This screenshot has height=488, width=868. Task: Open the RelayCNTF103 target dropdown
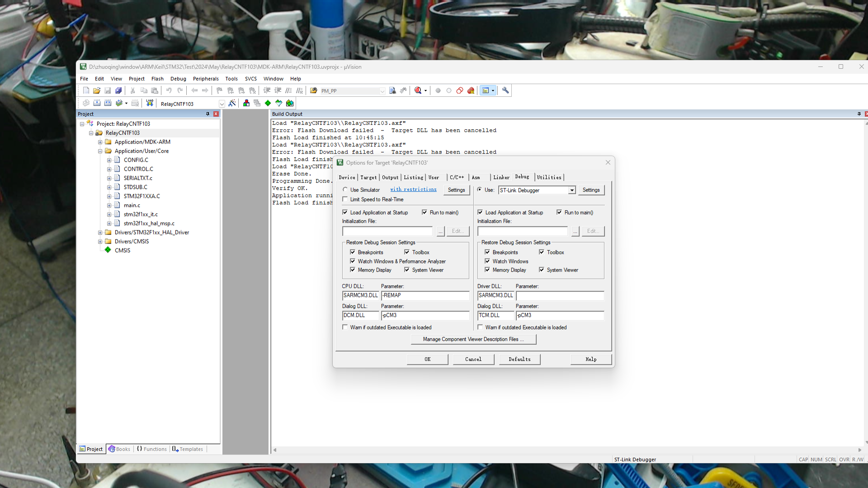(222, 103)
